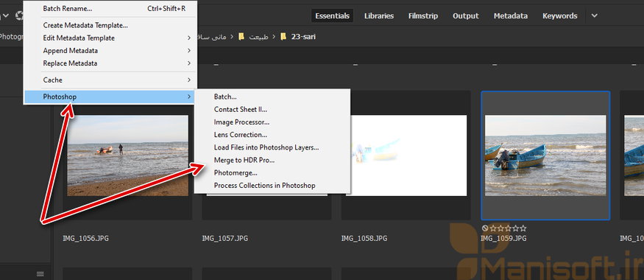Expand the workspace switcher dropdown arrow
Image resolution: width=644 pixels, height=280 pixels.
pos(594,16)
